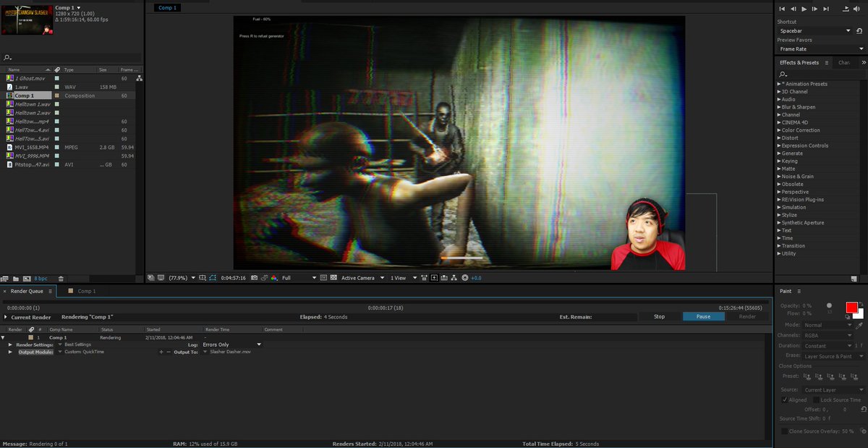Create a new folder in Project panel
The height and width of the screenshot is (448, 868).
(15, 278)
